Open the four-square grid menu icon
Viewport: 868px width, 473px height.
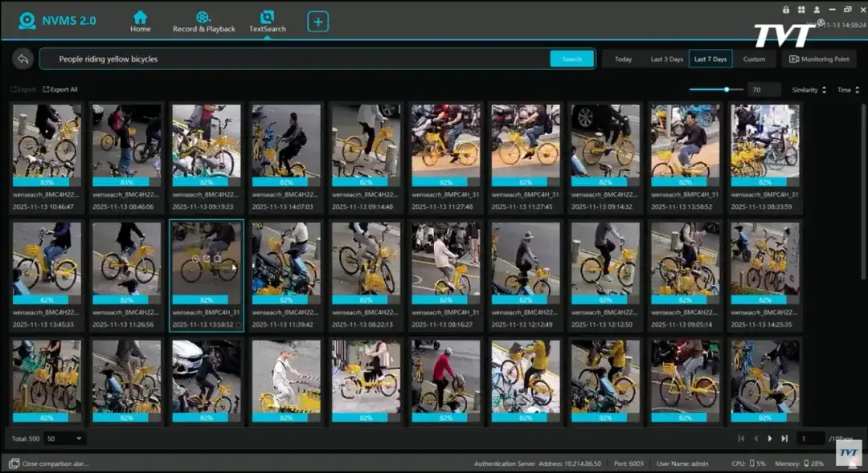801,9
